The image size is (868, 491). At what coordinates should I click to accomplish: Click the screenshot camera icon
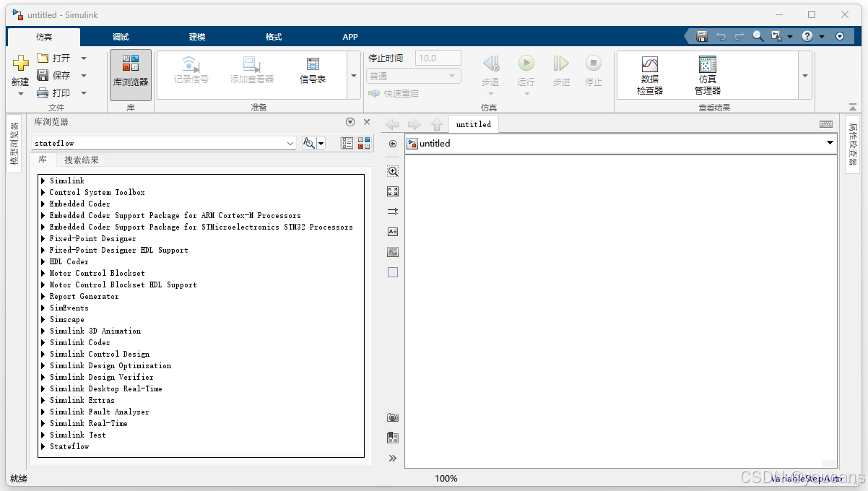click(393, 417)
